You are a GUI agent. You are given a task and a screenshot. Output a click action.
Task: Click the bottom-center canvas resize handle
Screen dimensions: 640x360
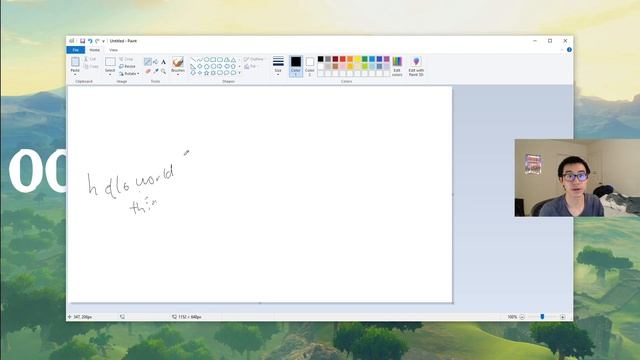pos(260,303)
